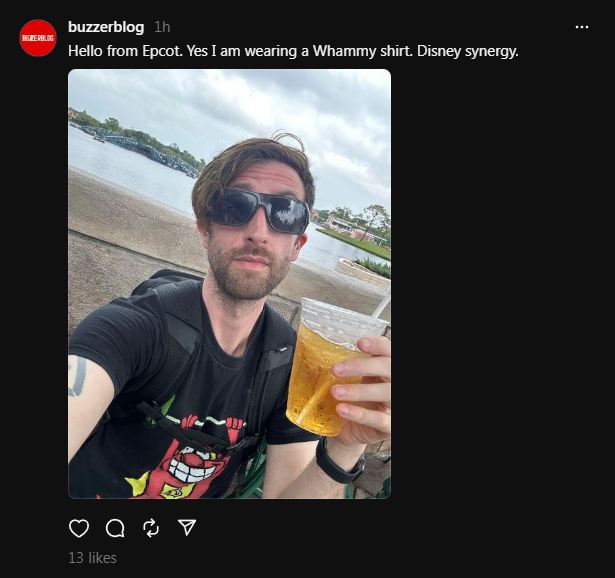This screenshot has height=578, width=615.
Task: Click the bridge across the lagoon in photo
Action: pyautogui.click(x=141, y=149)
